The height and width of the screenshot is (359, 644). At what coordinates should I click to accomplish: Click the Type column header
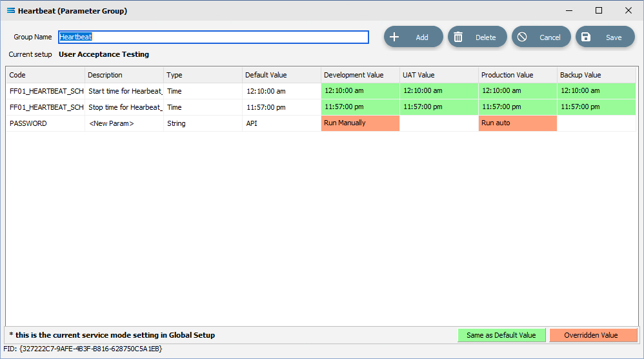[x=203, y=75]
